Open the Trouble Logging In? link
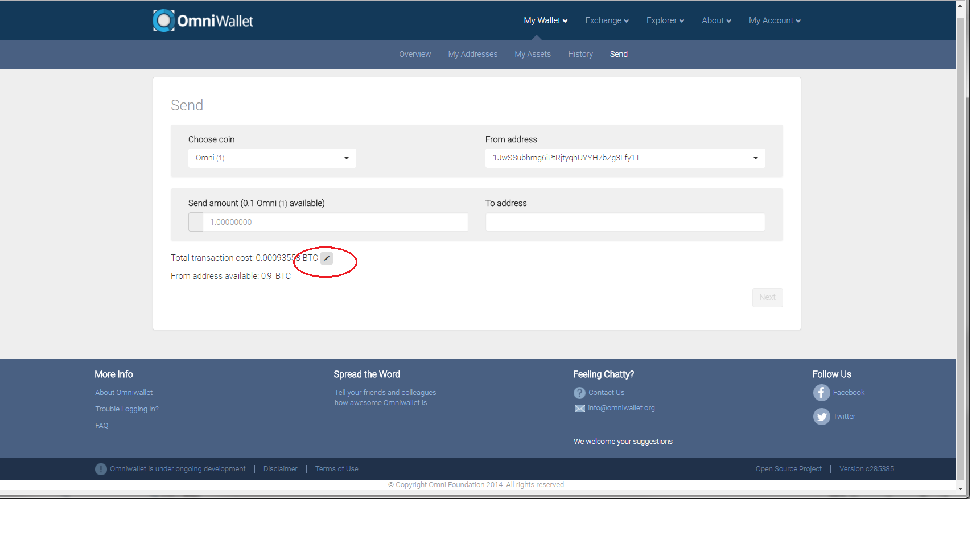This screenshot has height=560, width=976. [127, 409]
